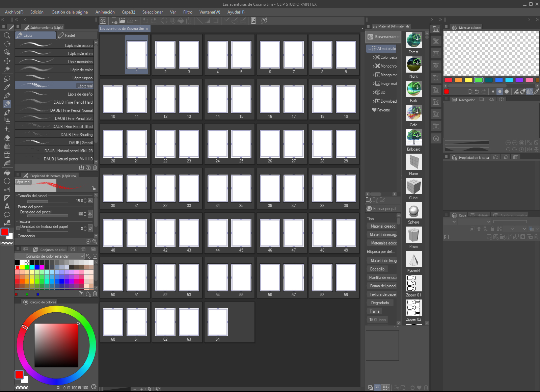Select the Eraser tool in toolbar
This screenshot has height=392, width=540.
coord(7,138)
